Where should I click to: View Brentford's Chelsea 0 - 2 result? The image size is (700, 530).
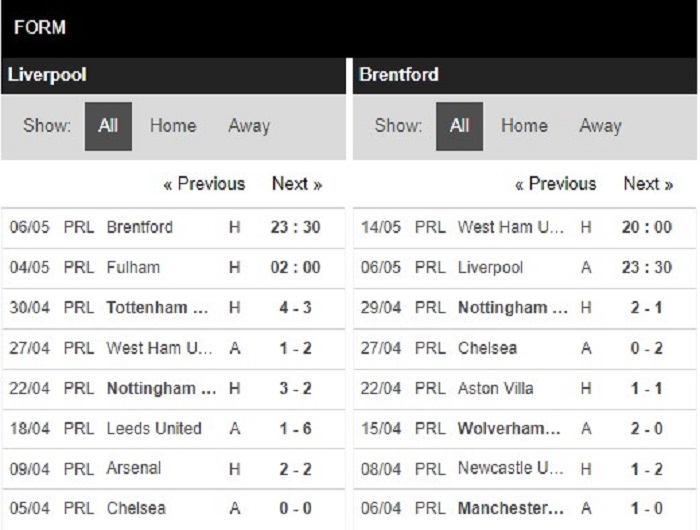click(x=525, y=348)
